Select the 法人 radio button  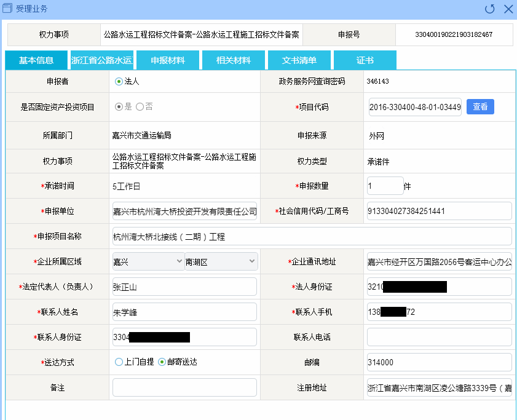coord(119,81)
